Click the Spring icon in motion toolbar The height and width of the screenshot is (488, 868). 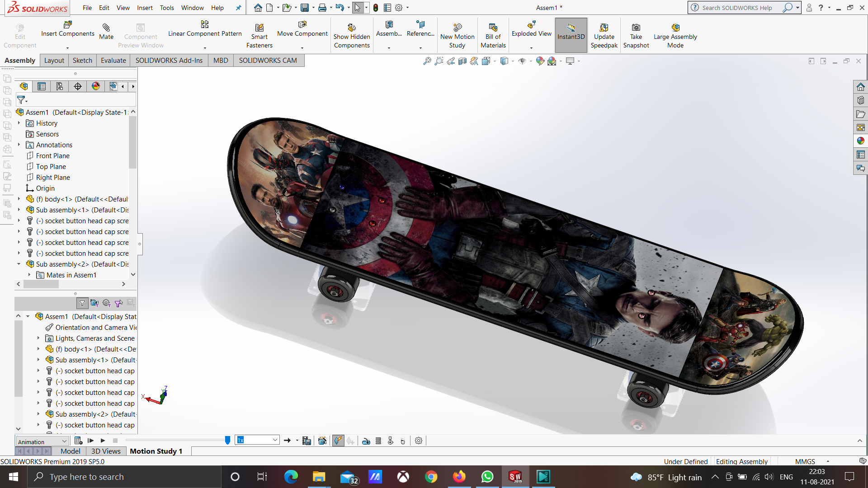pos(378,441)
